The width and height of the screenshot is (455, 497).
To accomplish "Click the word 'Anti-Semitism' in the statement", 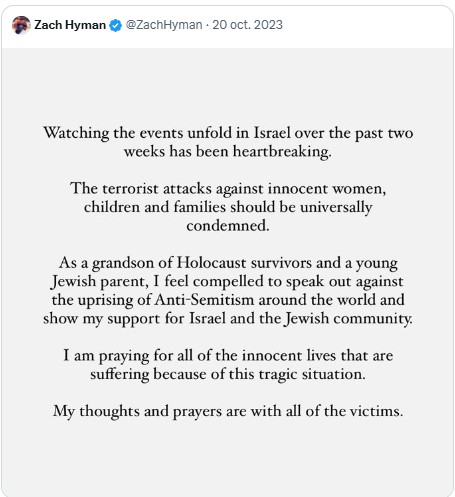I will [204, 299].
